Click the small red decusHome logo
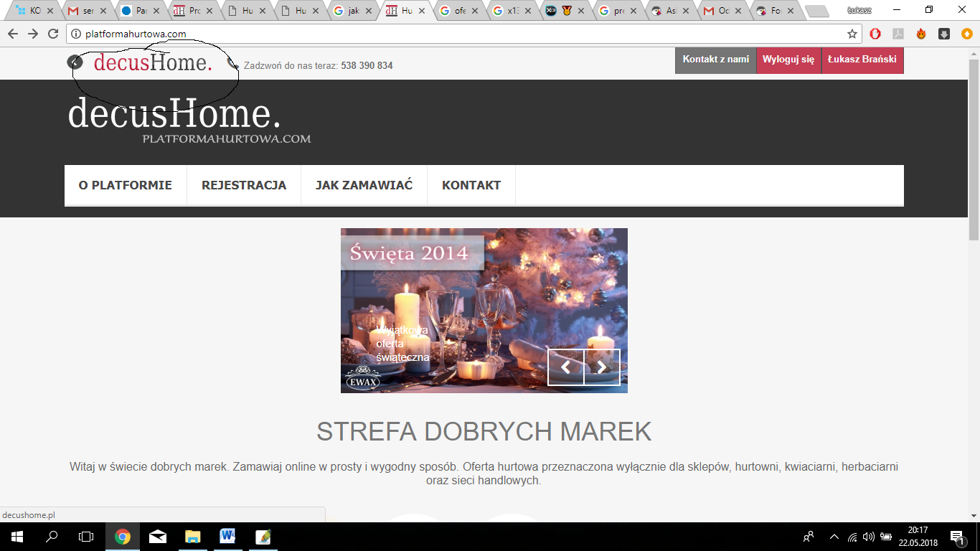980x551 pixels. [153, 63]
